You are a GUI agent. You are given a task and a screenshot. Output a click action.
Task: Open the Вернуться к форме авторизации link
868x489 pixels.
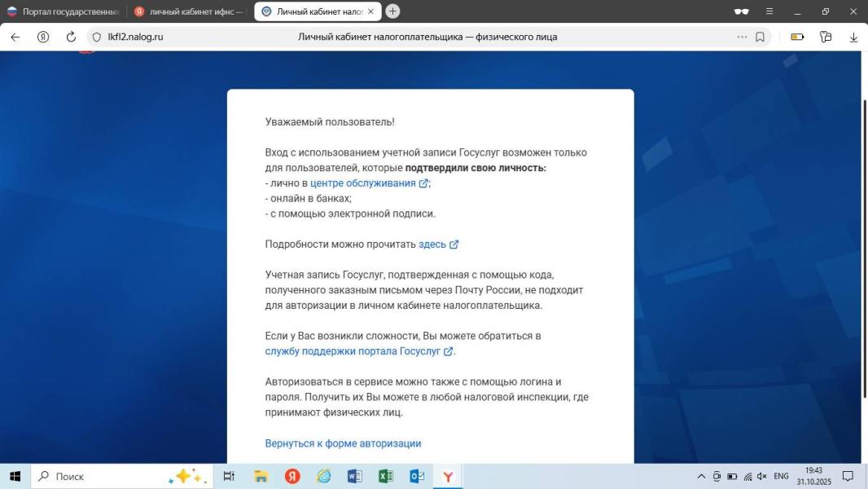[x=343, y=443]
